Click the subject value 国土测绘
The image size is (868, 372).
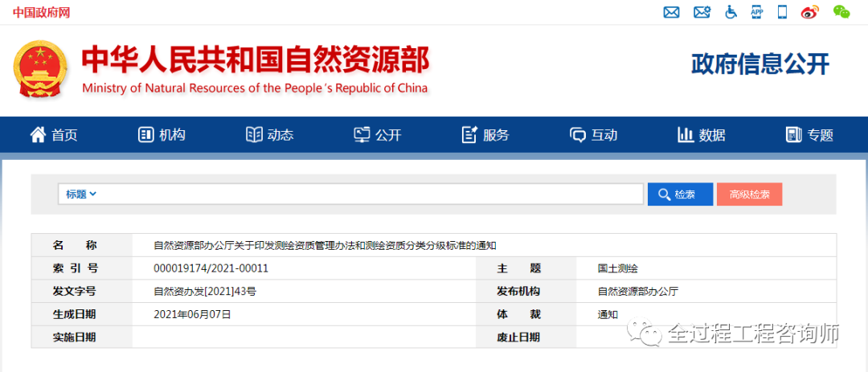click(618, 268)
